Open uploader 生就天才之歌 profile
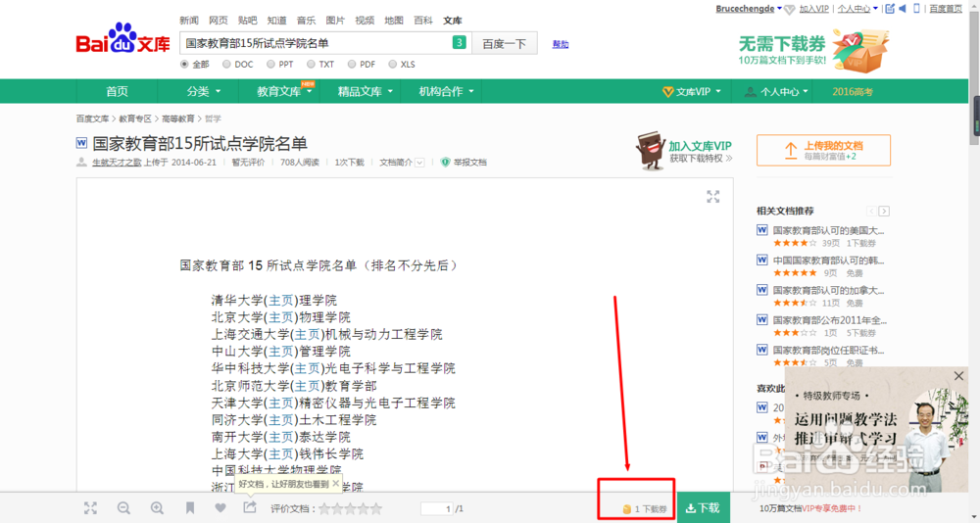Image resolution: width=980 pixels, height=523 pixels. (x=117, y=163)
